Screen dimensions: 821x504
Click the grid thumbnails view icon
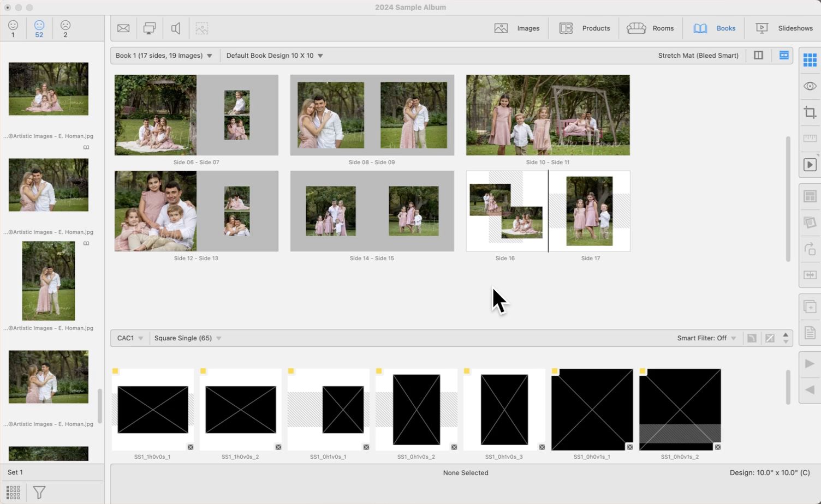(x=810, y=59)
